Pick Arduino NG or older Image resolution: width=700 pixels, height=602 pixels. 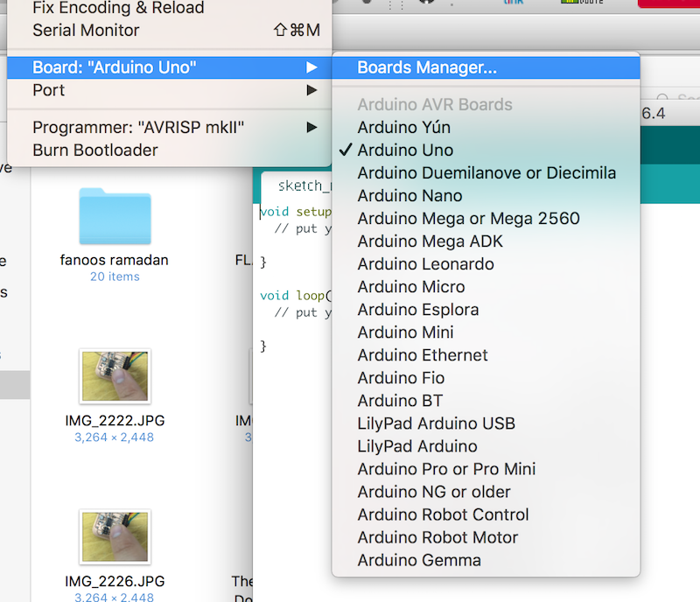486,492
